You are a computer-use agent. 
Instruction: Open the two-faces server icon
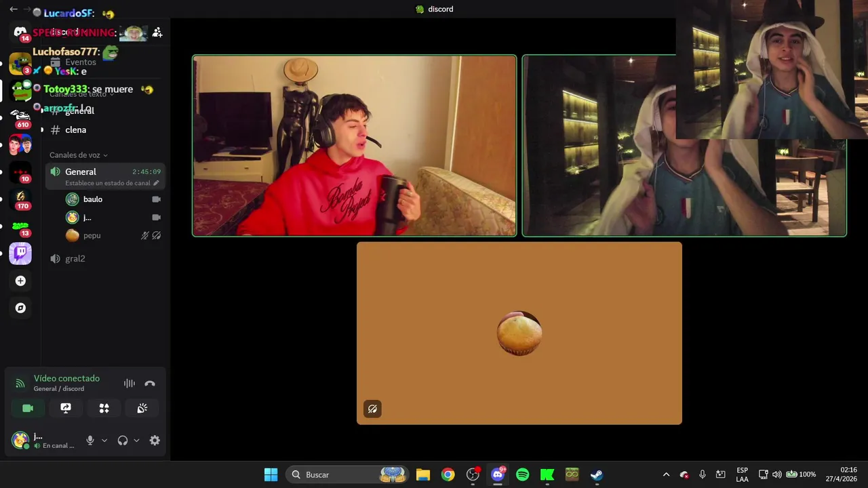pos(20,144)
